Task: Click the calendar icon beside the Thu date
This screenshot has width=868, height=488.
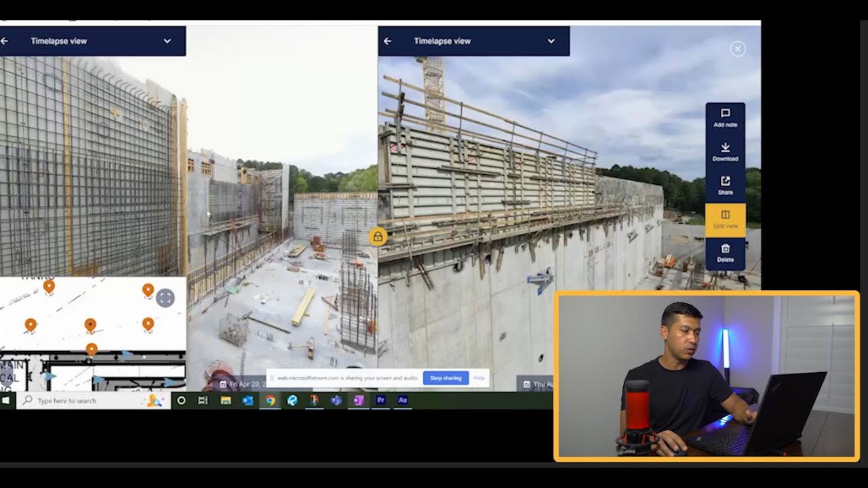Action: pyautogui.click(x=527, y=384)
